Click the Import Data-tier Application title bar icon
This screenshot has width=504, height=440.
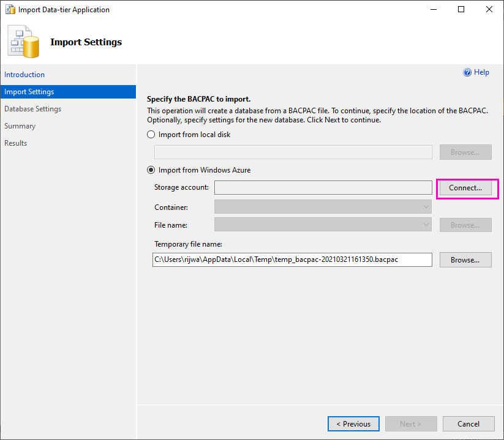[x=10, y=9]
